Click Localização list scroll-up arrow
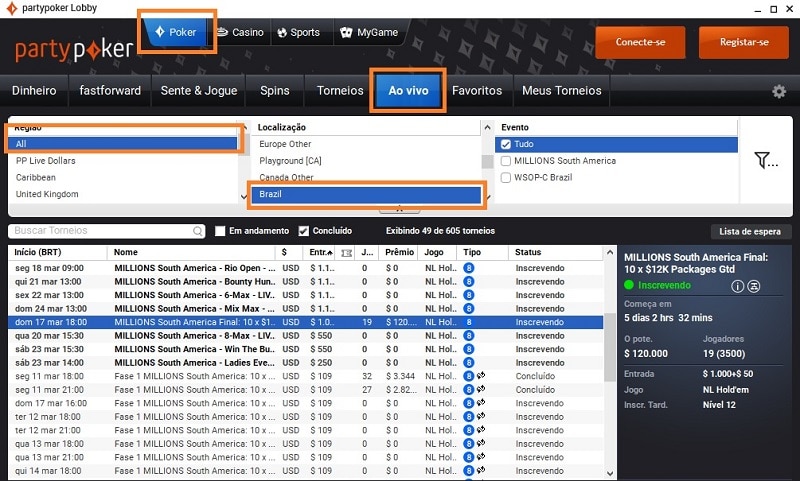The width and height of the screenshot is (800, 481). coord(487,128)
